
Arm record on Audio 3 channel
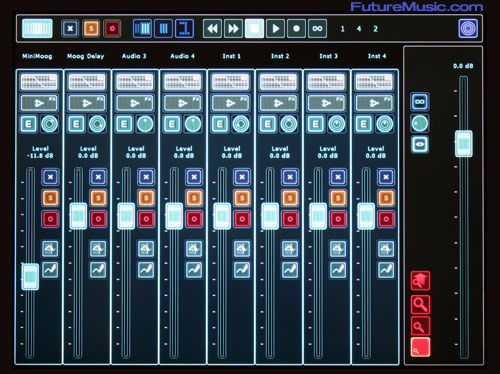coord(146,219)
